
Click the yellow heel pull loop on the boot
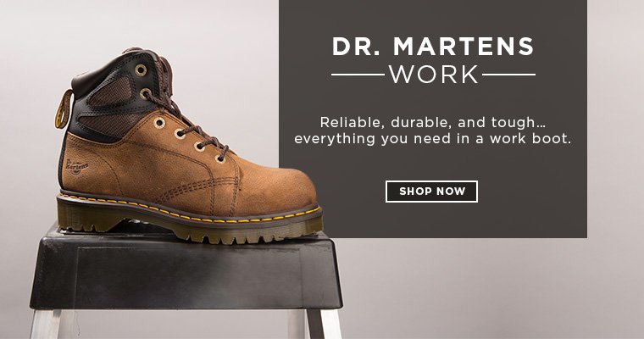pos(64,109)
